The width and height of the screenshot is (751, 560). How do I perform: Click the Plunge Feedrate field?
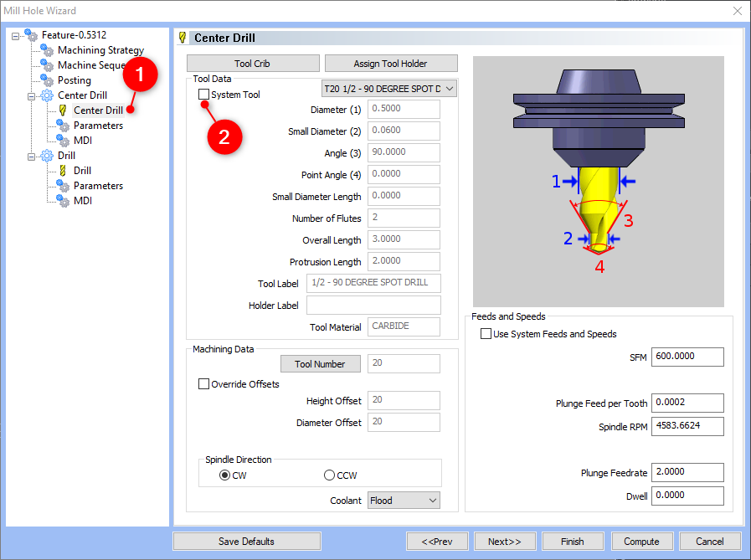tap(687, 472)
